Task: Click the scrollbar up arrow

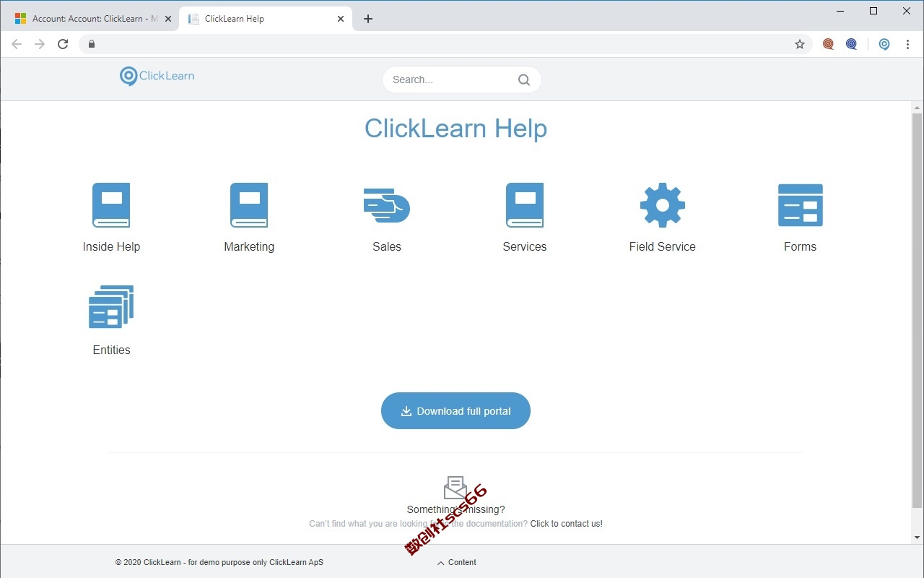Action: click(x=918, y=107)
